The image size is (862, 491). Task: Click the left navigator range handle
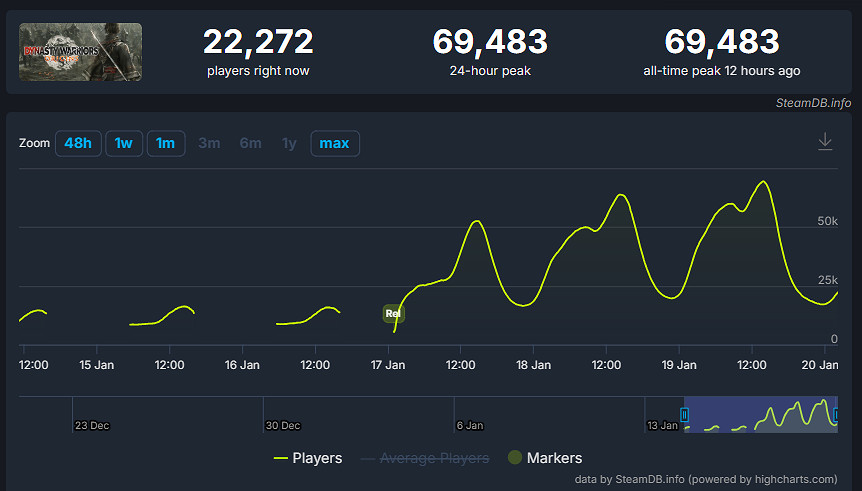point(685,414)
